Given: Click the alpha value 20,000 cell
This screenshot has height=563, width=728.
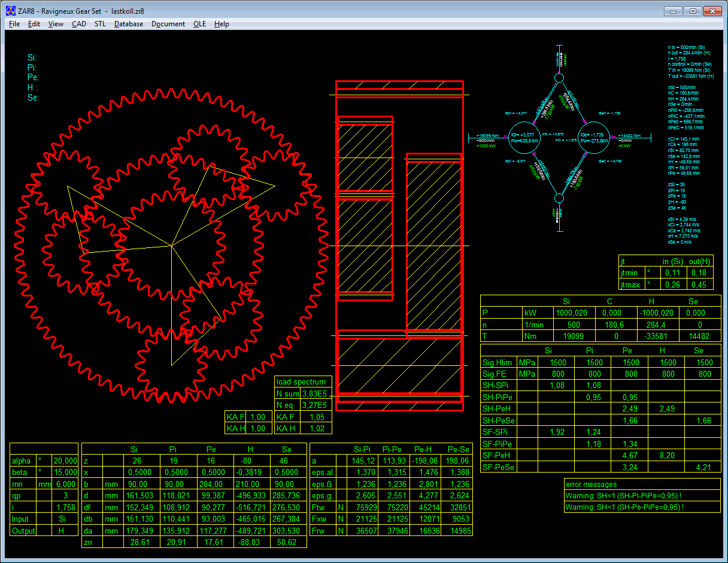Looking at the screenshot, I should click(65, 461).
